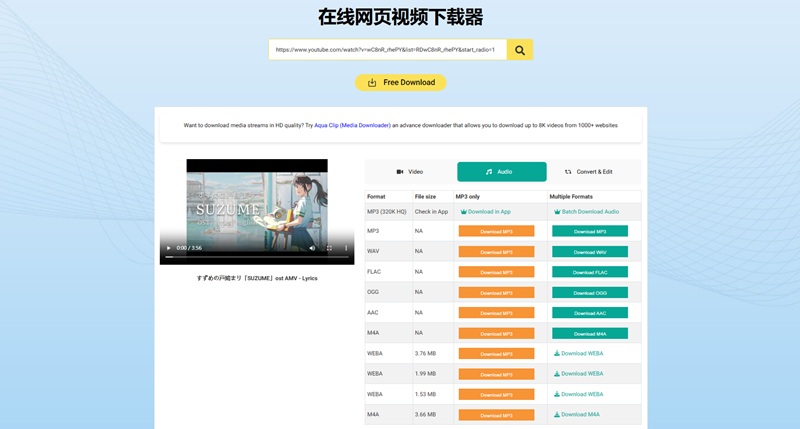Click Download WEBA link for 1.99 MB file

pyautogui.click(x=579, y=374)
